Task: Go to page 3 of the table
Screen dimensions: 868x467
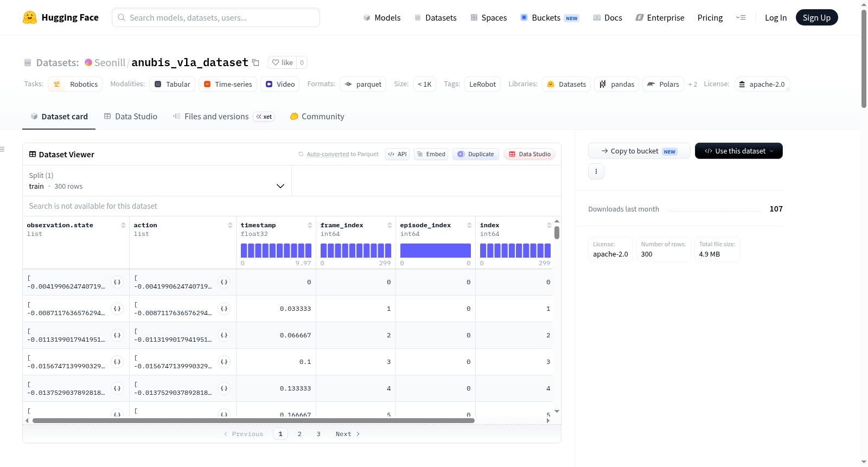Action: coord(318,434)
